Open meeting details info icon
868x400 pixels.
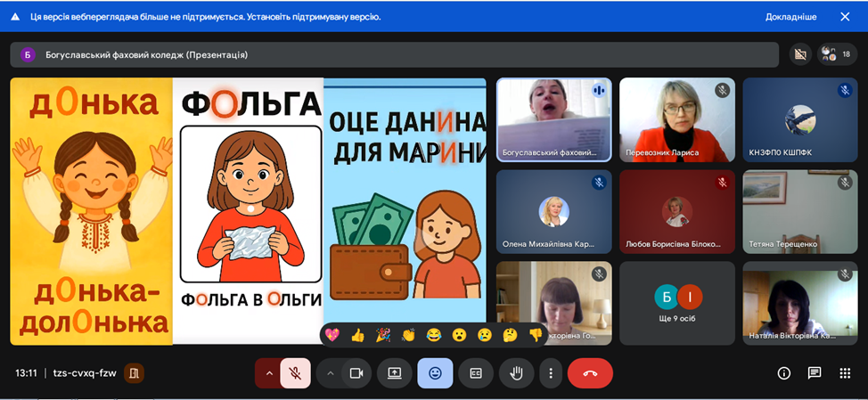tap(784, 373)
